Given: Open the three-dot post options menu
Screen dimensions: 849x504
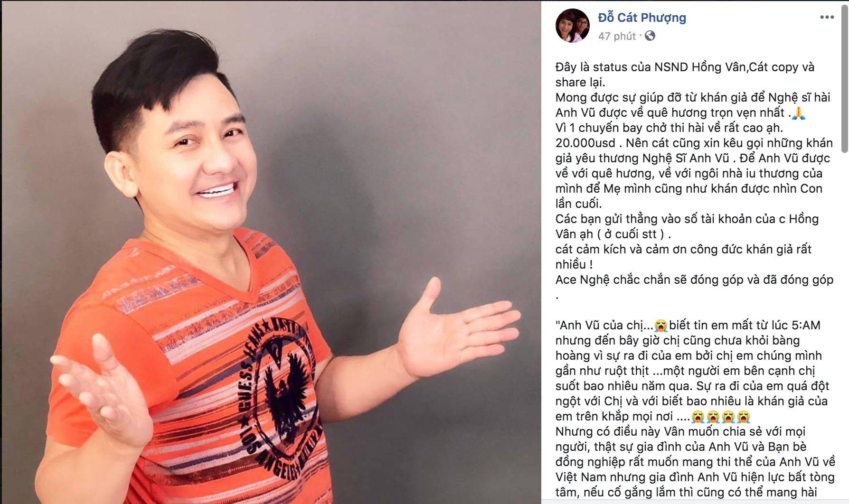Looking at the screenshot, I should click(x=827, y=17).
